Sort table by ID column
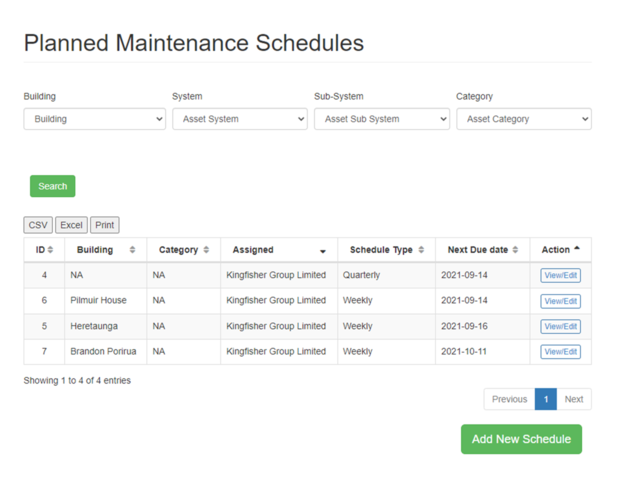The height and width of the screenshot is (480, 617). 43,250
